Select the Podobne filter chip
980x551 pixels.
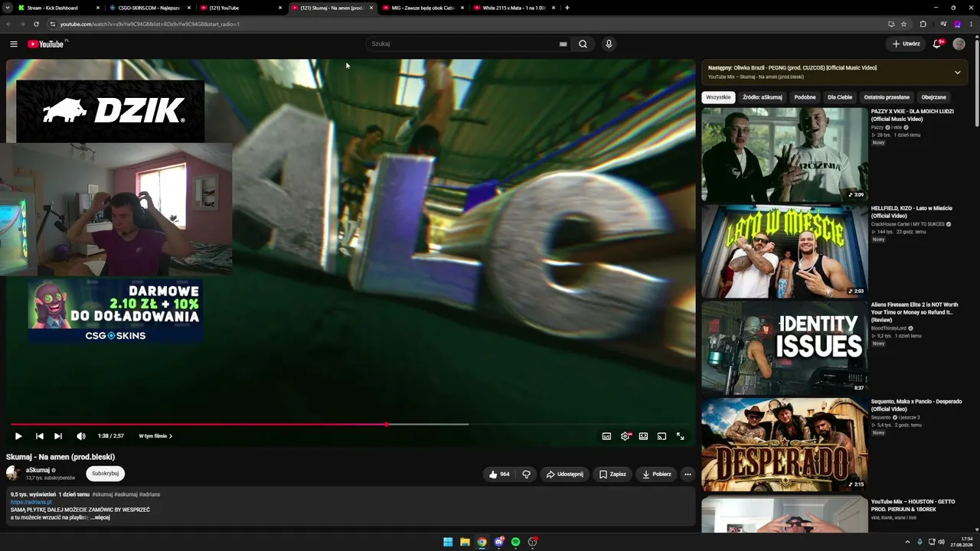[x=805, y=97]
